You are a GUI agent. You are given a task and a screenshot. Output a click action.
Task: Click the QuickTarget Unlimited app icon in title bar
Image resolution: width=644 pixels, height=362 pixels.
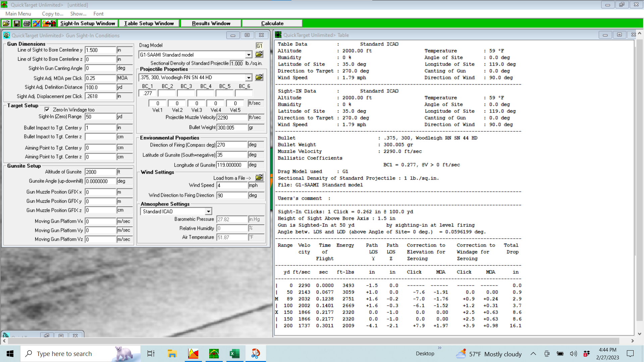pos(4,5)
